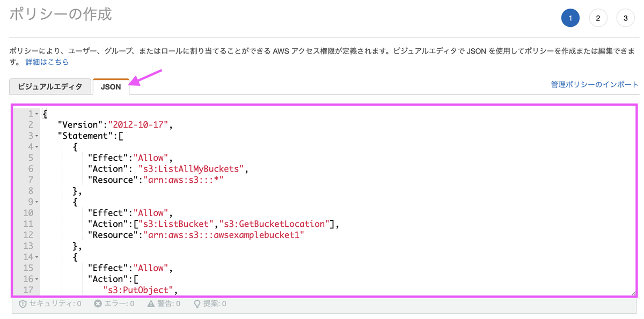Switch to the ビジュアルエディタ tab
Viewport: 644px width, 319px height.
pos(50,86)
